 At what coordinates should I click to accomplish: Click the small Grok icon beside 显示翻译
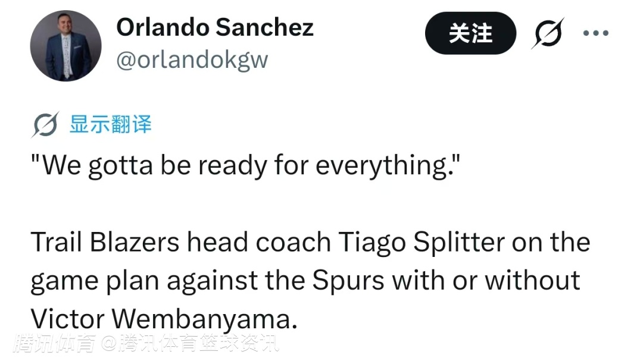(x=45, y=125)
